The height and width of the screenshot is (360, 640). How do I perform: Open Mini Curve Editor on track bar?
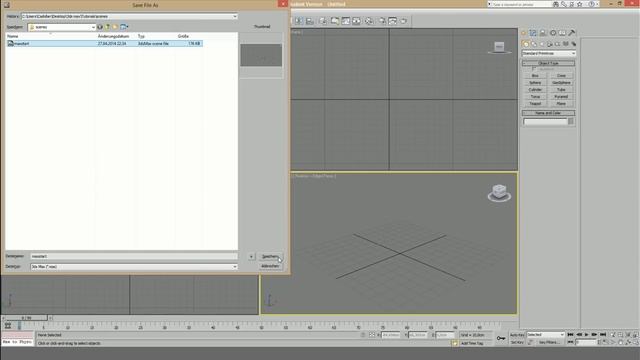point(8,325)
